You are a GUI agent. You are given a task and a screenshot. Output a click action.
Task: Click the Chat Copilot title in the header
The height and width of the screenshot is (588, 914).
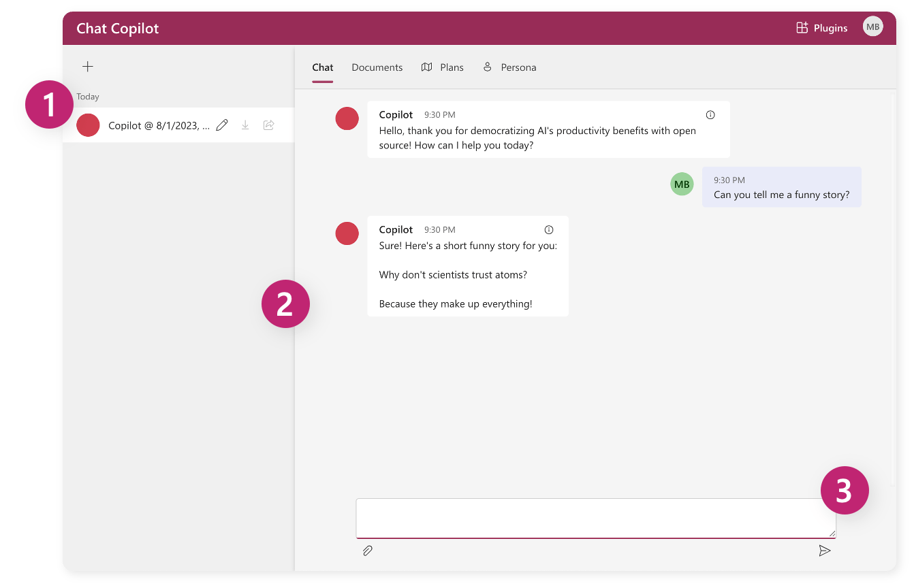[x=117, y=28]
